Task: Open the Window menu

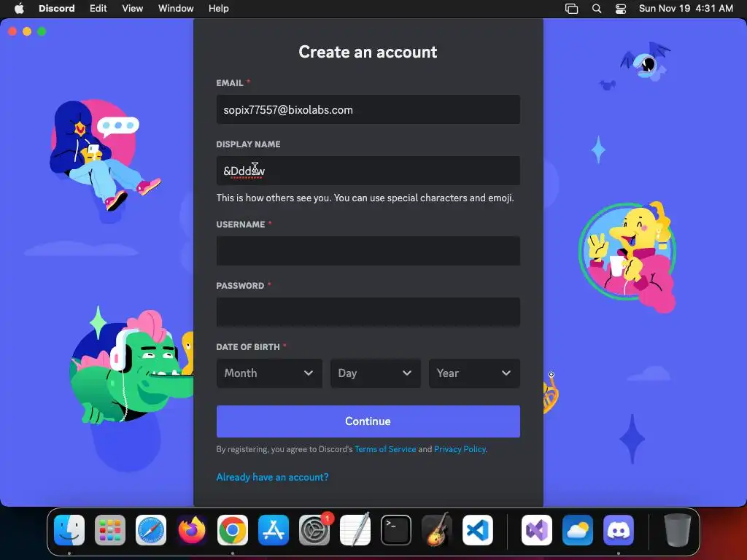Action: 176,8
